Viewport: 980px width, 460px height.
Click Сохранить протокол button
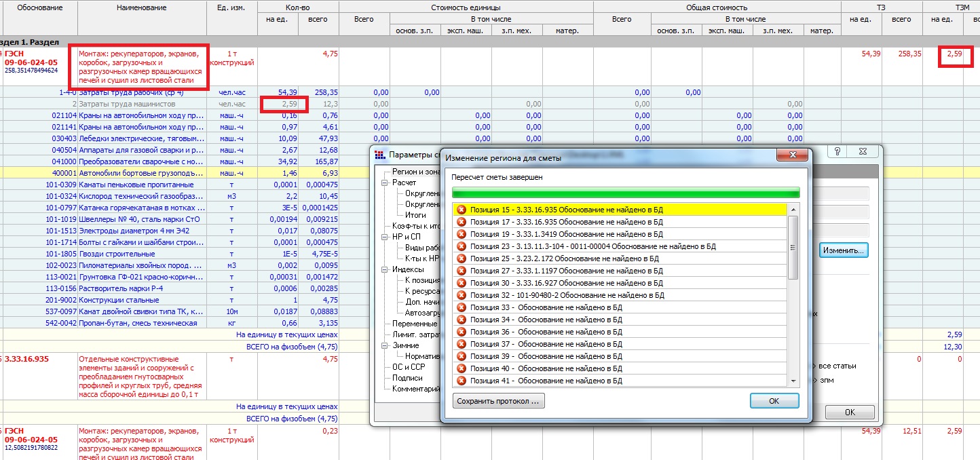pyautogui.click(x=499, y=401)
